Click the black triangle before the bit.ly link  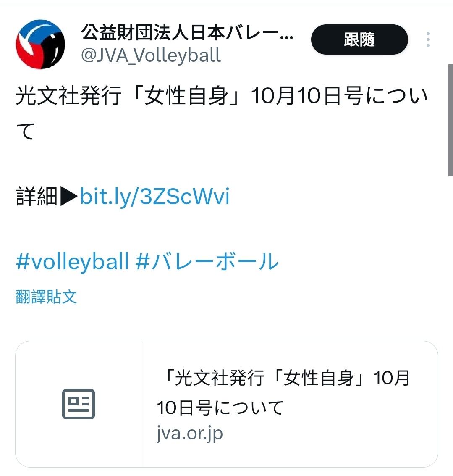click(69, 197)
